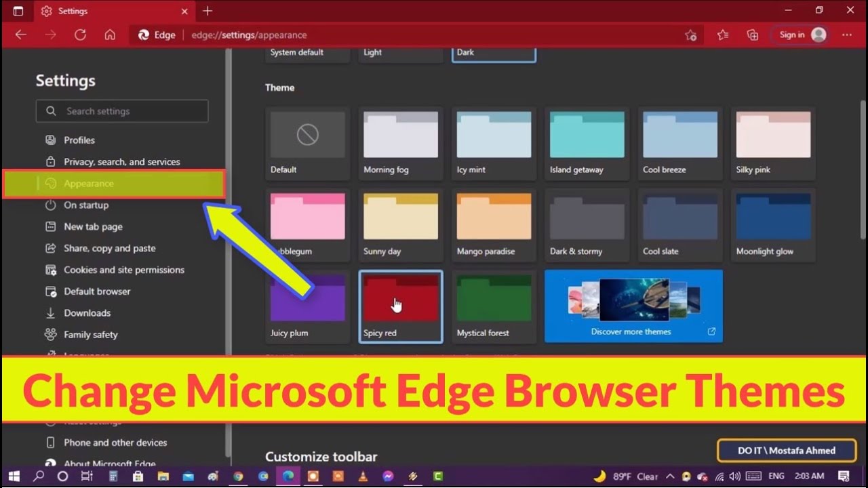Apply the Dark & stormy theme
This screenshot has width=868, height=488.
click(x=587, y=225)
